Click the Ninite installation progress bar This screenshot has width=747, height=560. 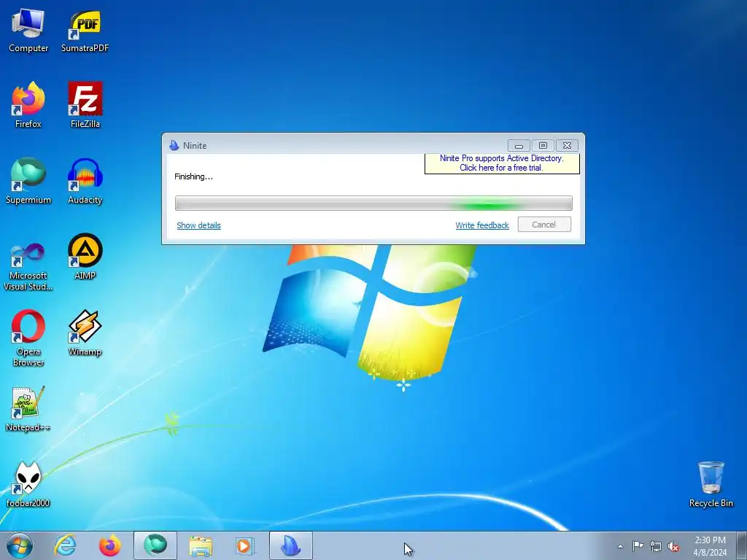(373, 203)
